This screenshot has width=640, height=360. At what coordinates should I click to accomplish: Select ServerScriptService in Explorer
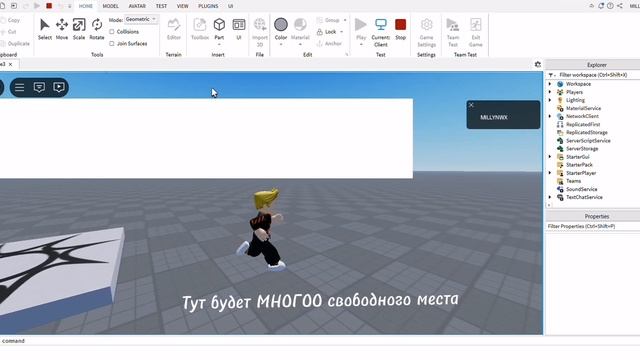pos(588,141)
